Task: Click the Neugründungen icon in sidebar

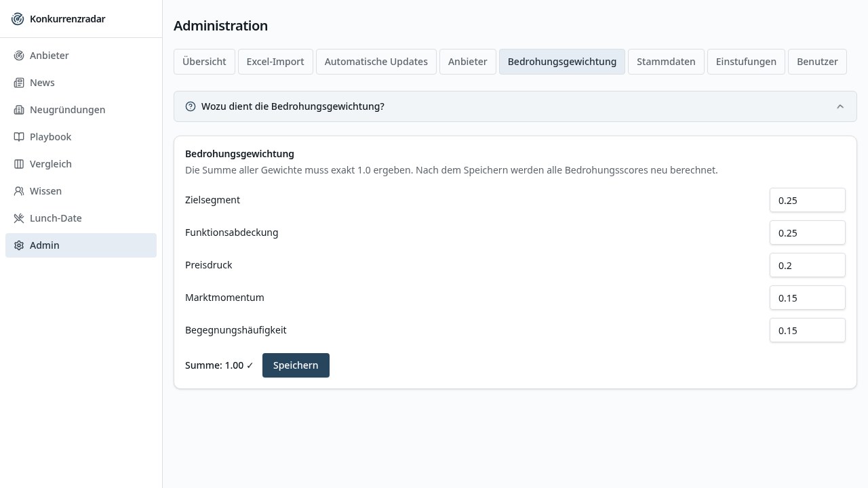Action: coord(19,110)
